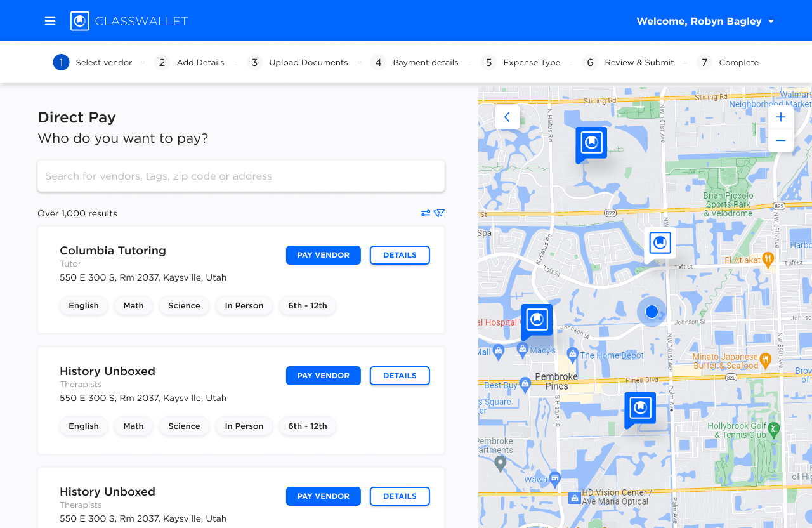The width and height of the screenshot is (812, 528).
Task: Collapse the map panel with the chevron
Action: tap(507, 117)
